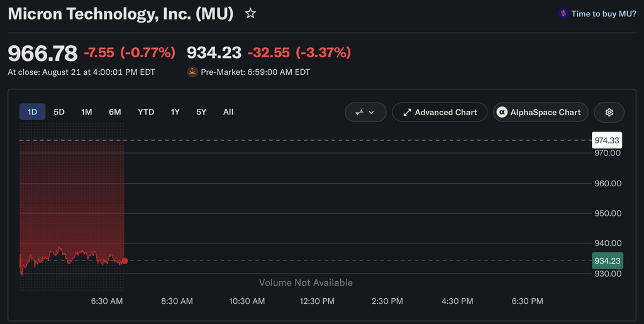
Task: Show the 5Y chart range
Action: pyautogui.click(x=201, y=112)
